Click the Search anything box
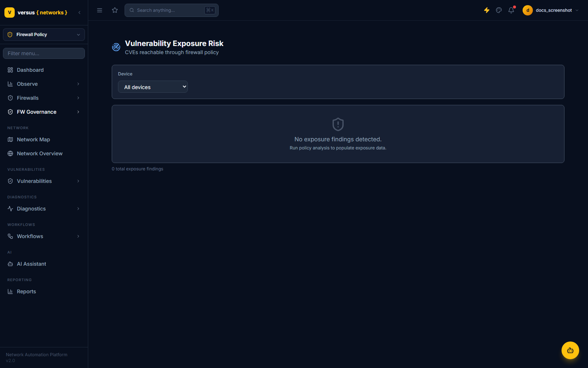Viewport: 588px width, 368px height. 172,10
